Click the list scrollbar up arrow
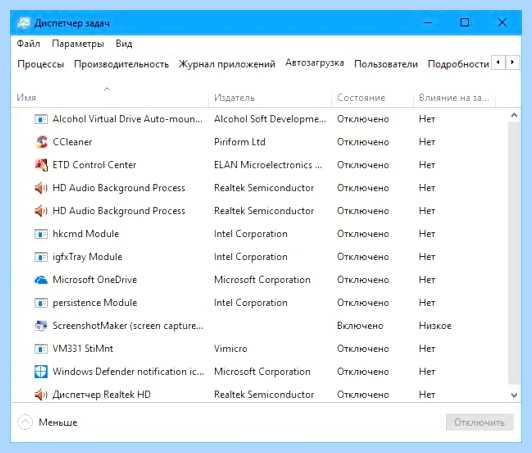Viewport: 532px width, 453px height. [x=514, y=116]
